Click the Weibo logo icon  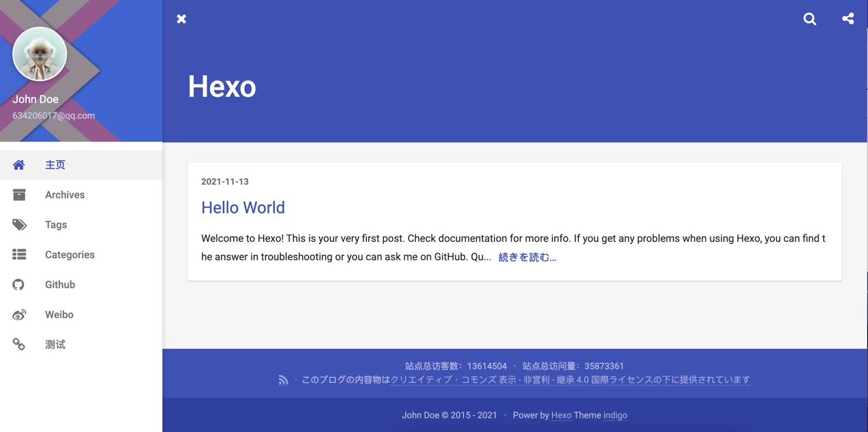(x=19, y=315)
